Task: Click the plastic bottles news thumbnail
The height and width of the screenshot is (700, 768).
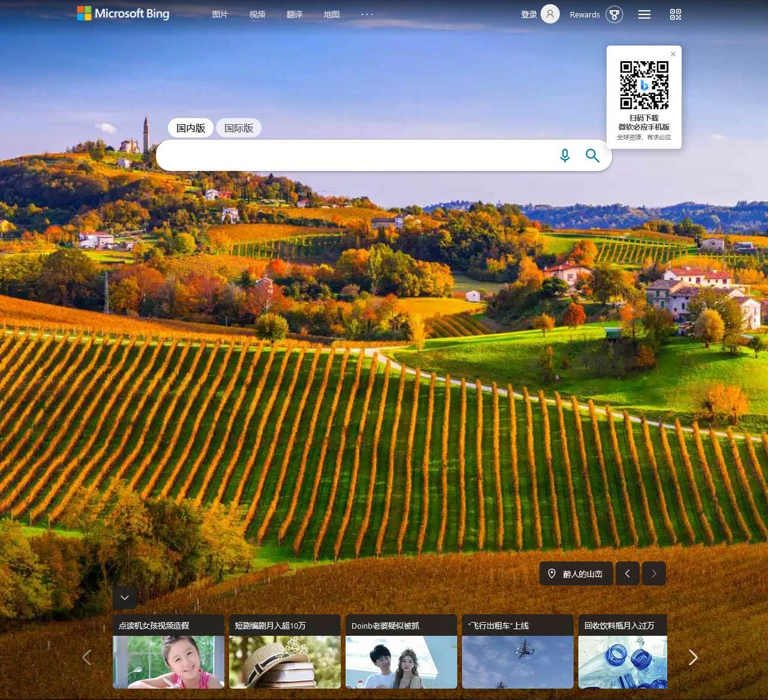Action: (x=623, y=662)
